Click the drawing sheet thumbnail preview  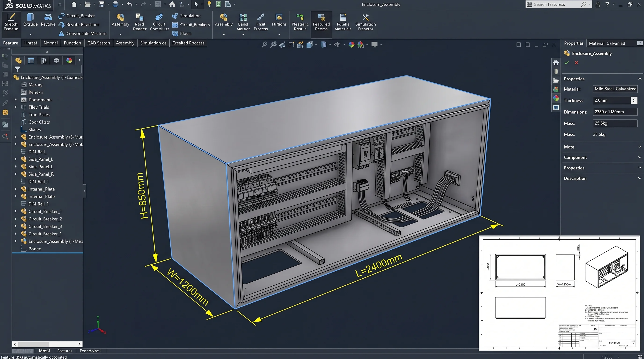coord(559,293)
